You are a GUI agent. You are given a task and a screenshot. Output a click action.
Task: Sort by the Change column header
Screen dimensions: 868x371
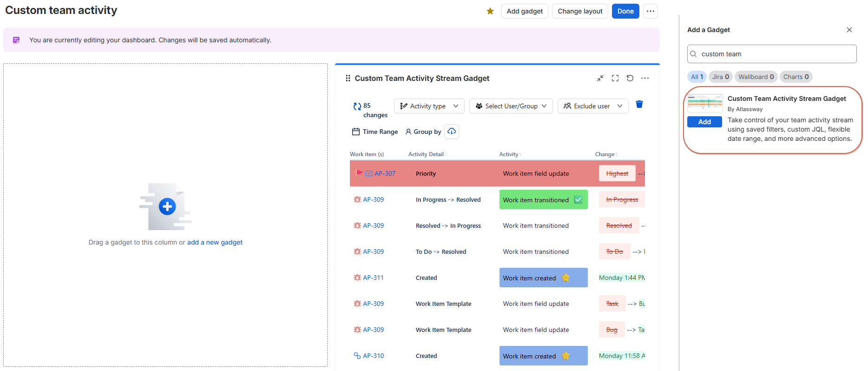pos(606,154)
